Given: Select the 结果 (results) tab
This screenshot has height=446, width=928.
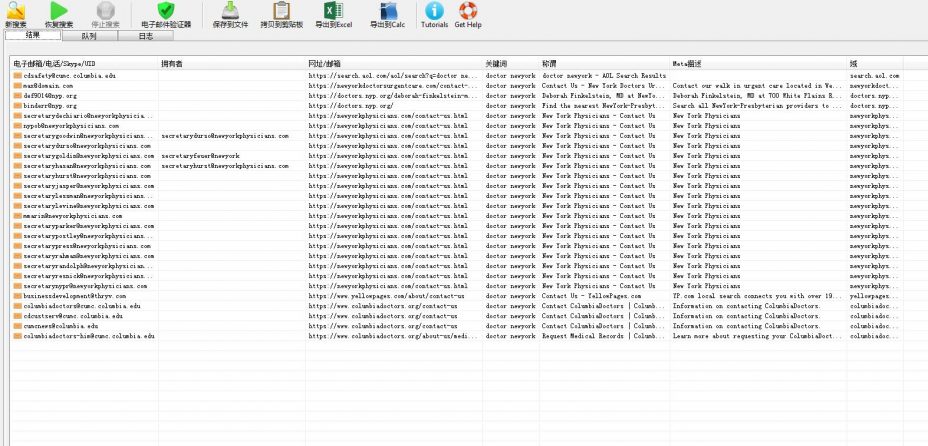Looking at the screenshot, I should coord(32,35).
